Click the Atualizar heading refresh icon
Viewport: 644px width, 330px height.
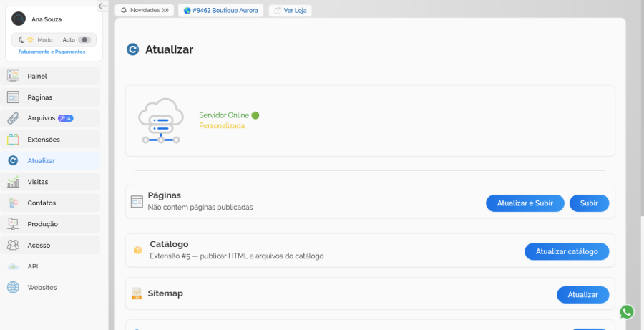(x=132, y=49)
